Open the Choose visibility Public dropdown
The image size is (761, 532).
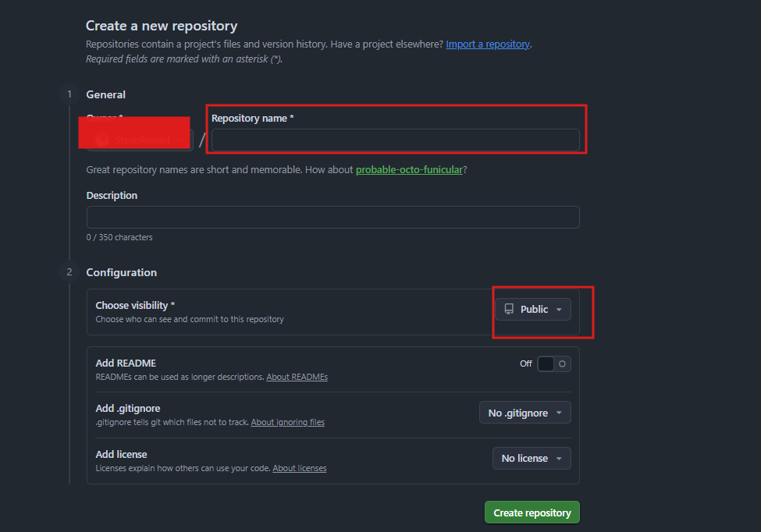533,310
